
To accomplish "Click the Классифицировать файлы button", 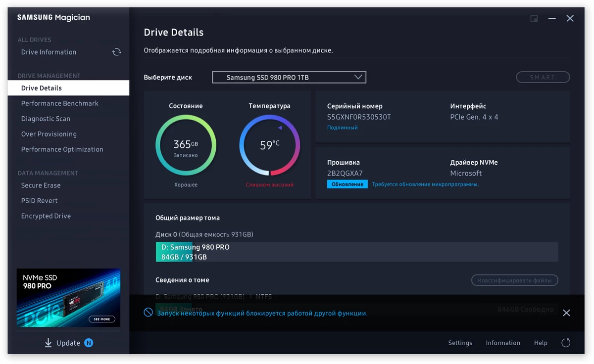I will (515, 280).
